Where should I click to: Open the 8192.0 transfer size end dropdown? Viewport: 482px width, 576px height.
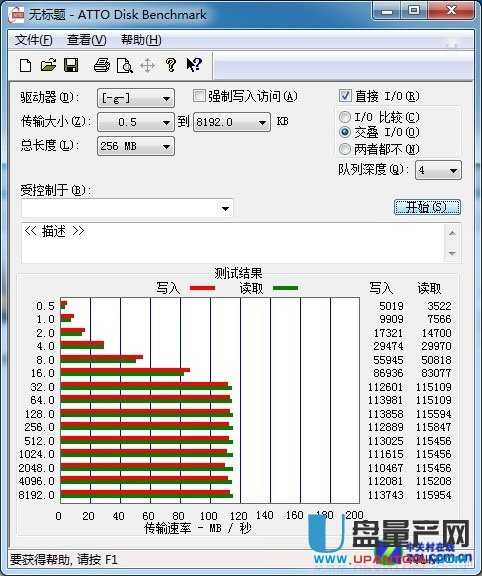pyautogui.click(x=232, y=122)
